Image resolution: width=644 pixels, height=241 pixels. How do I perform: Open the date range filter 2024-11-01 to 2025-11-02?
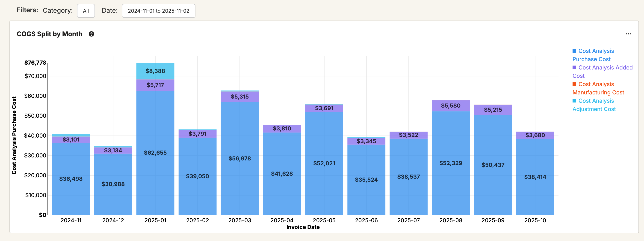tap(159, 11)
